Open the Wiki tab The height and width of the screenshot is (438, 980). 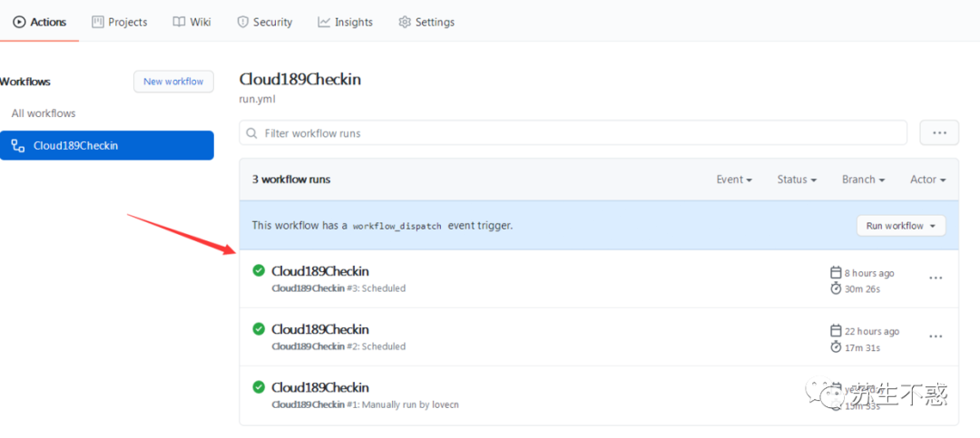click(191, 22)
